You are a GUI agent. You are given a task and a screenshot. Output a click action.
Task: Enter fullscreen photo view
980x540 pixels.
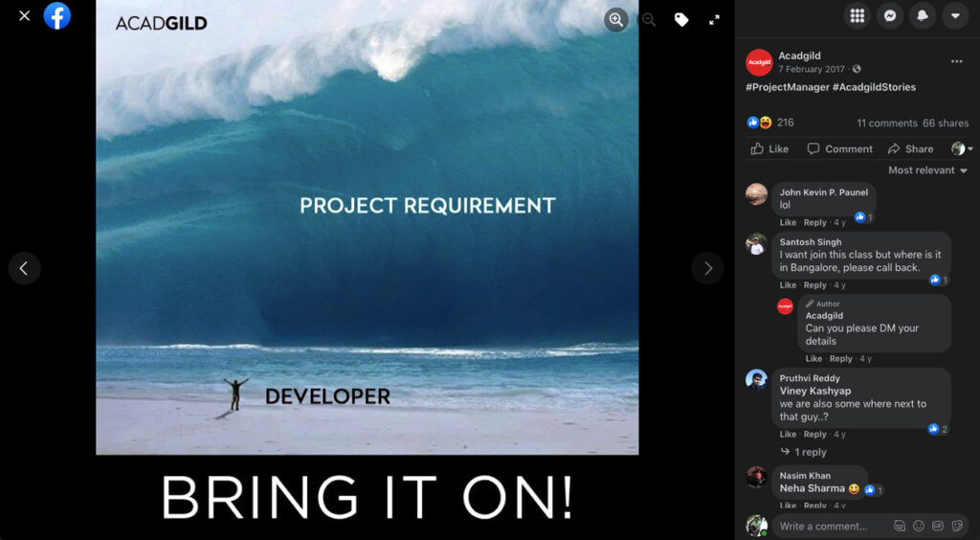click(714, 19)
